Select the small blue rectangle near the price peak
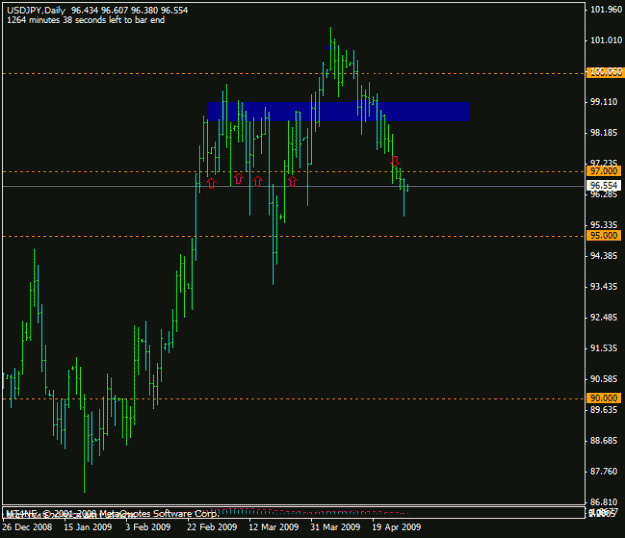The width and height of the screenshot is (625, 538). pos(332,47)
